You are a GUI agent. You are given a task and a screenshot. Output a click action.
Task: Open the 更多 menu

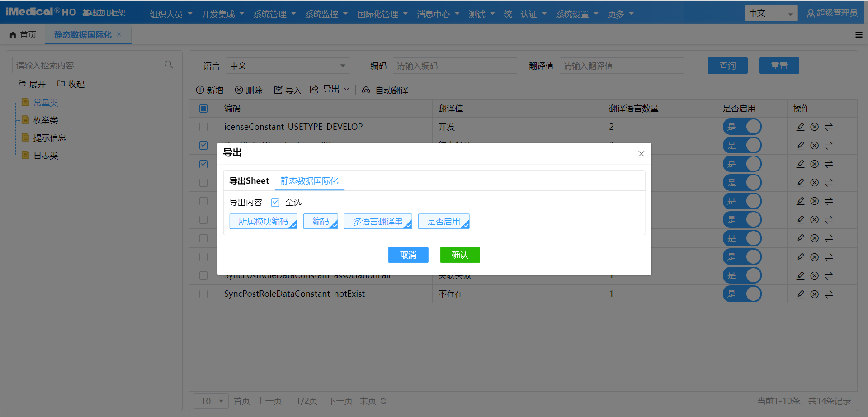coord(620,14)
